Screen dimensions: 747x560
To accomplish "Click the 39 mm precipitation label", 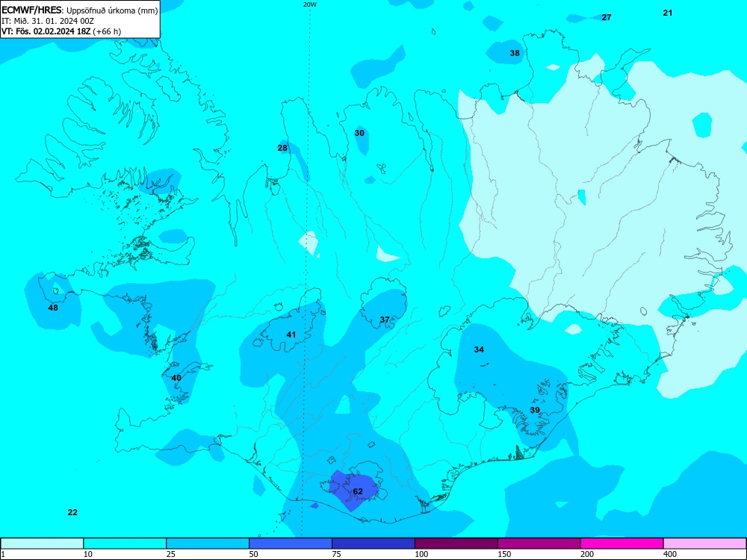I will point(535,410).
